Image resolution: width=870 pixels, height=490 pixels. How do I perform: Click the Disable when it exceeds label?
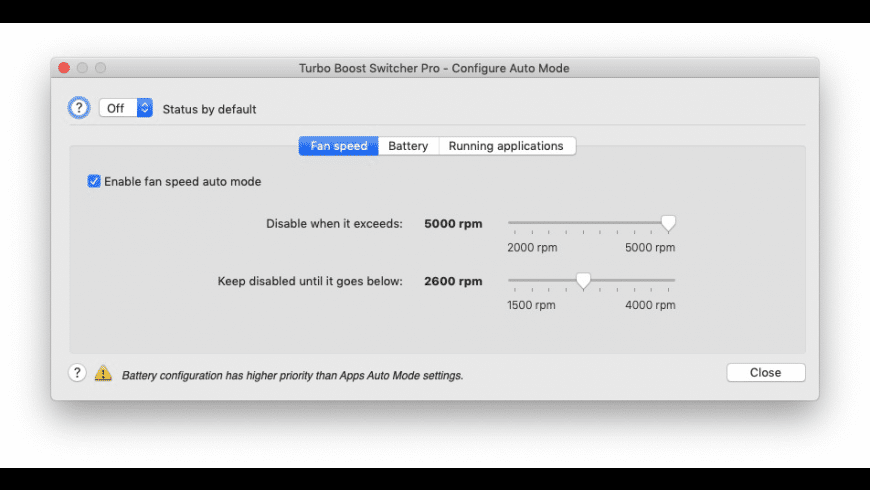(335, 224)
